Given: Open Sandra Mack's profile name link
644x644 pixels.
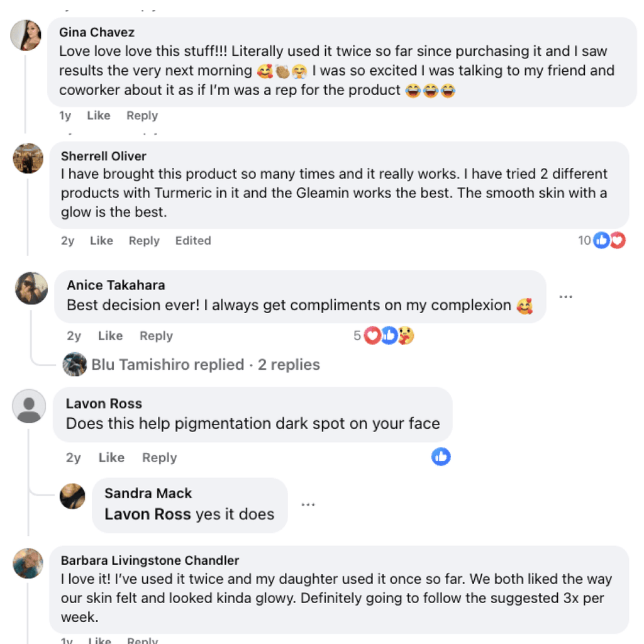Looking at the screenshot, I should click(148, 494).
